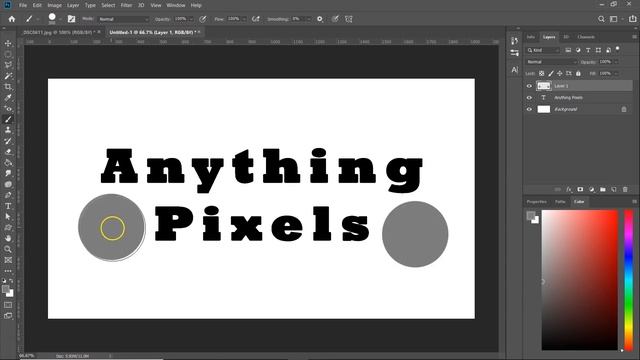The height and width of the screenshot is (360, 640).
Task: Open the Filter menu
Action: [126, 5]
